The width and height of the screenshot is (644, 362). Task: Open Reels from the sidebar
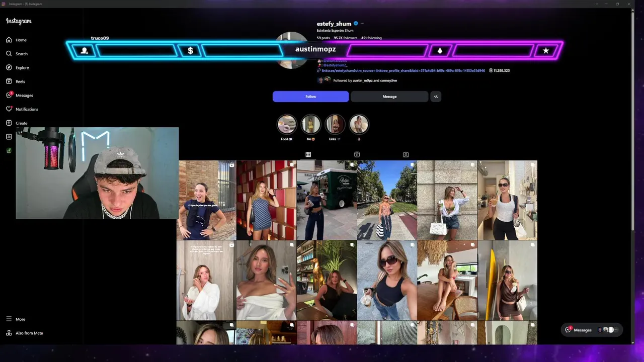(15, 81)
